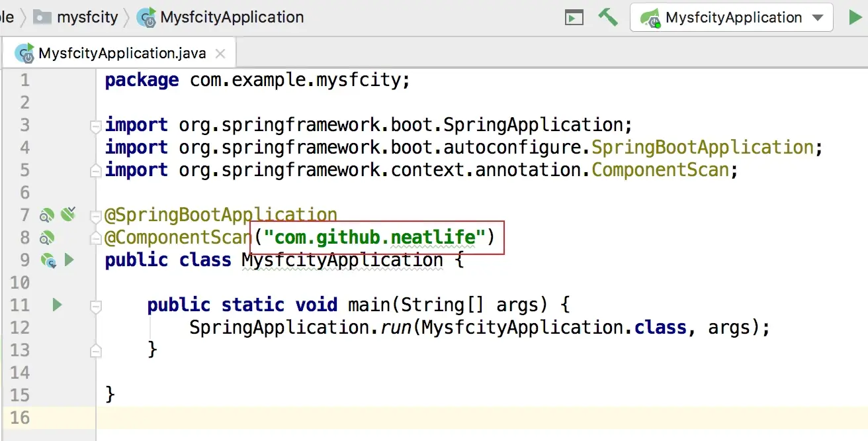
Task: Click the import fold end marker on line 5
Action: pyautogui.click(x=96, y=170)
